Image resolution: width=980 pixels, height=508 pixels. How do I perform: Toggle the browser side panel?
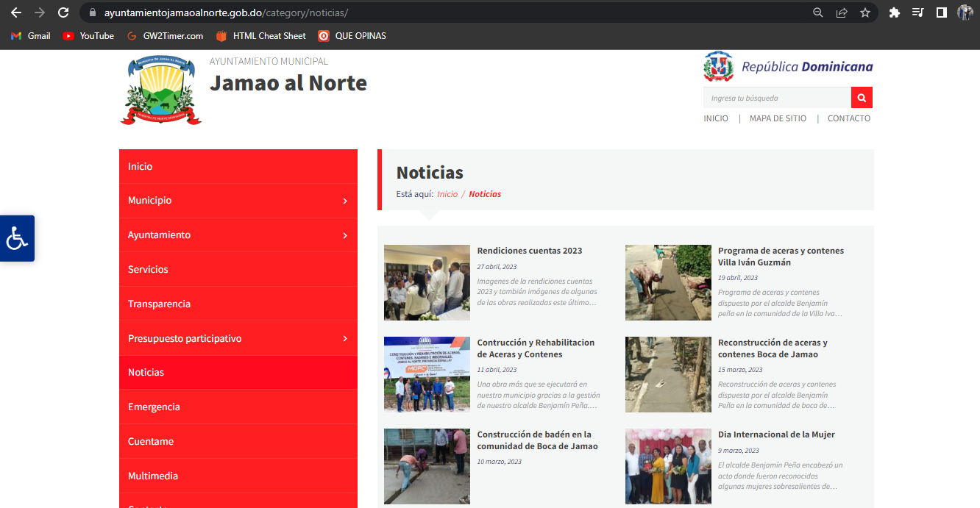(941, 12)
